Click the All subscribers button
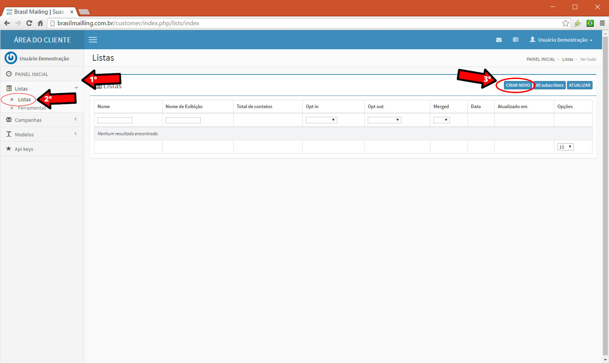 549,85
